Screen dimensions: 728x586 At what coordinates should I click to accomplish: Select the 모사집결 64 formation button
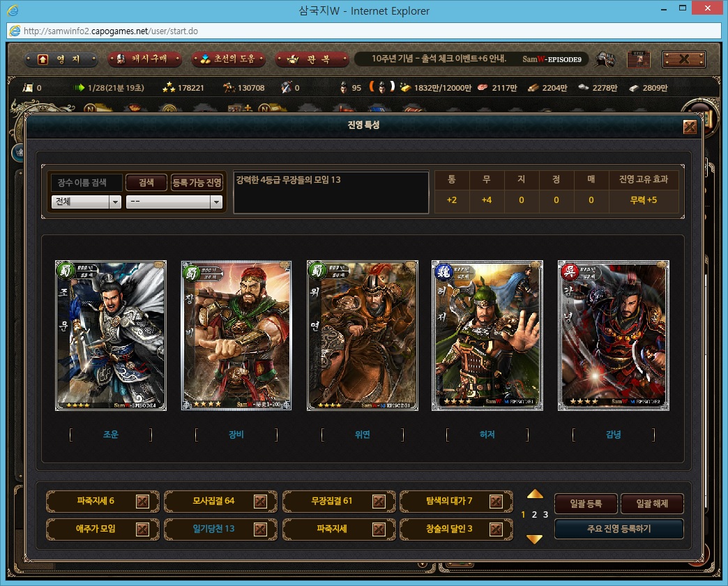point(220,502)
